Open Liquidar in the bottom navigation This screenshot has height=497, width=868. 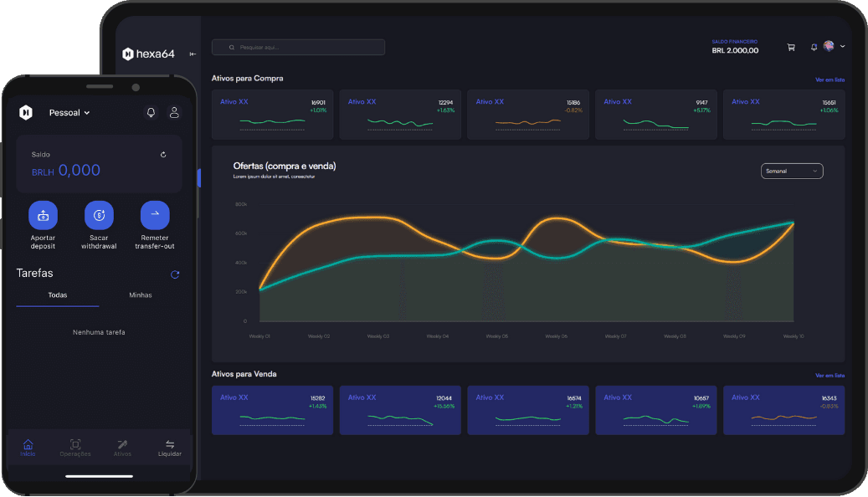point(169,448)
